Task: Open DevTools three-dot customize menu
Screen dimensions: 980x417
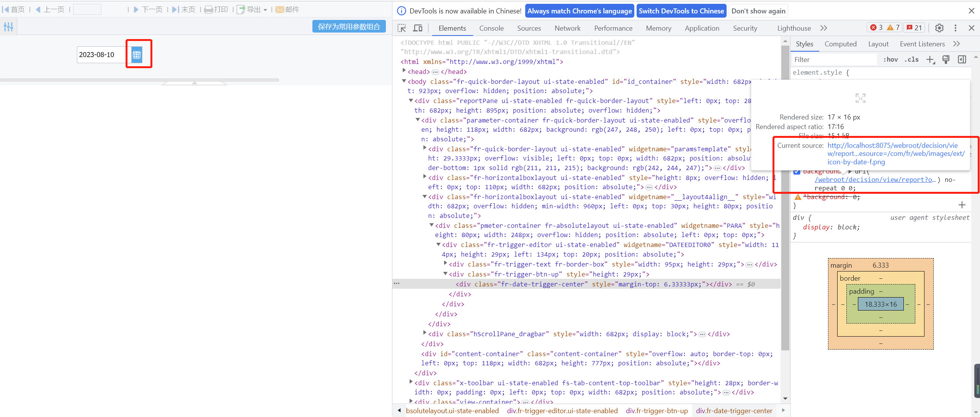Action: tap(955, 28)
